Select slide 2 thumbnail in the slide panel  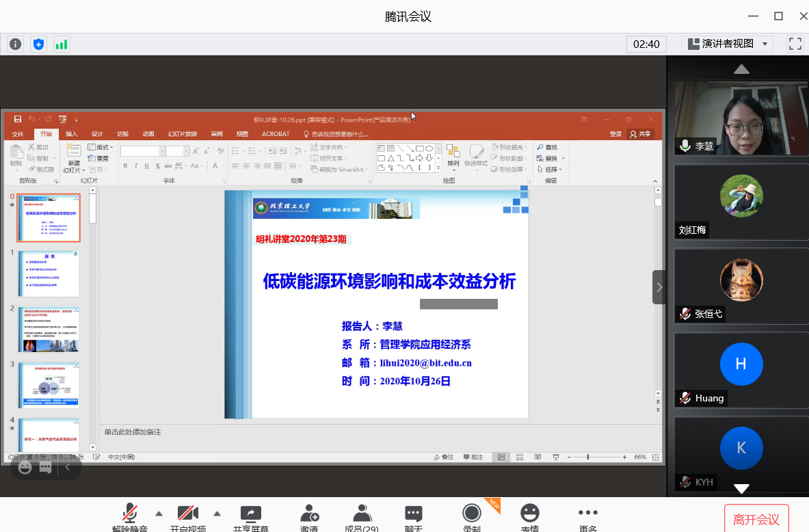(49, 329)
